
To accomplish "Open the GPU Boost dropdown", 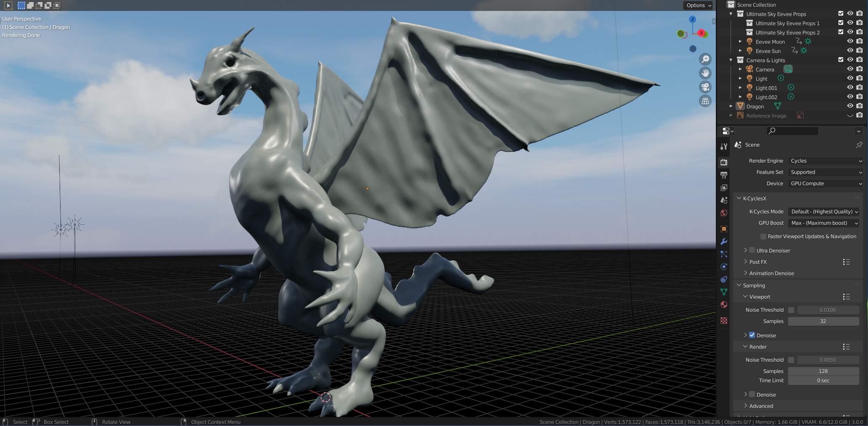I will [x=823, y=223].
